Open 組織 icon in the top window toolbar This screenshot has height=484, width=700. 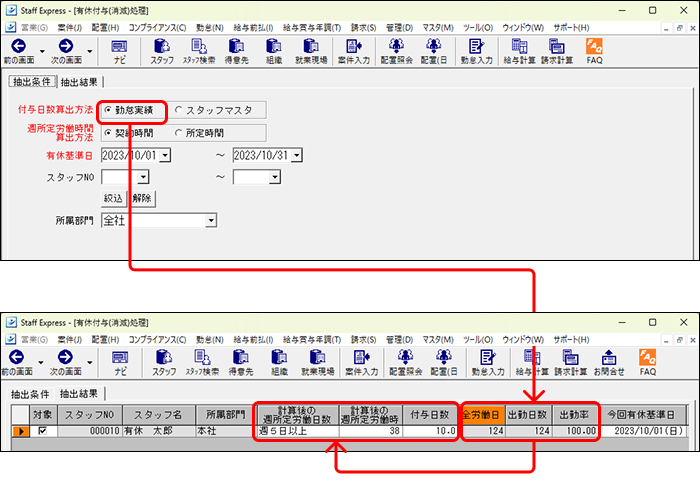coord(274,51)
